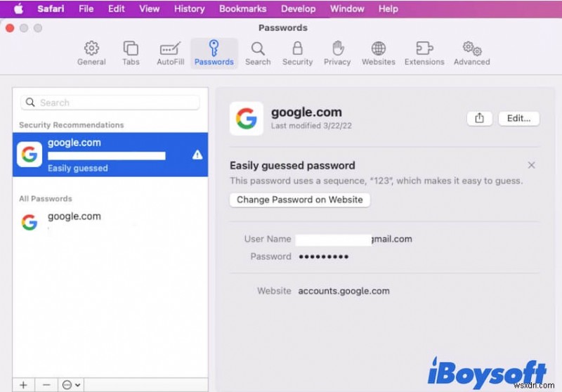The width and height of the screenshot is (562, 392).
Task: Select google.com under Security Recommendations
Action: click(110, 155)
